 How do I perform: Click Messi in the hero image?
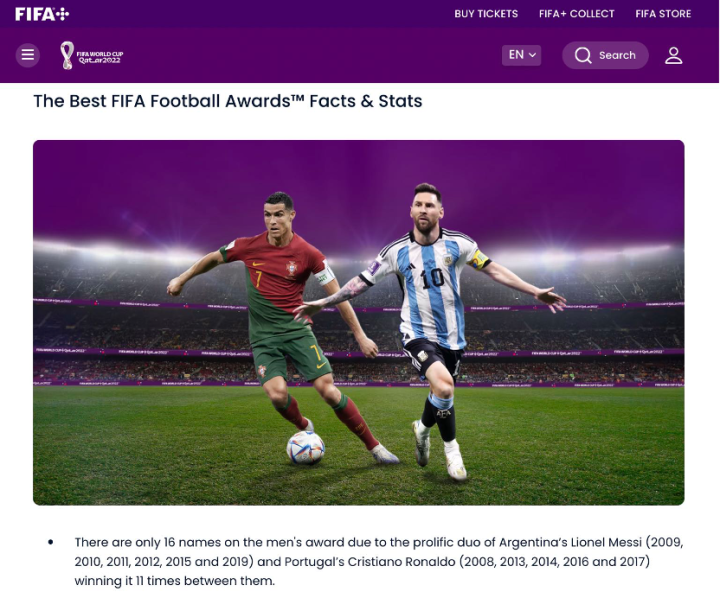432,331
